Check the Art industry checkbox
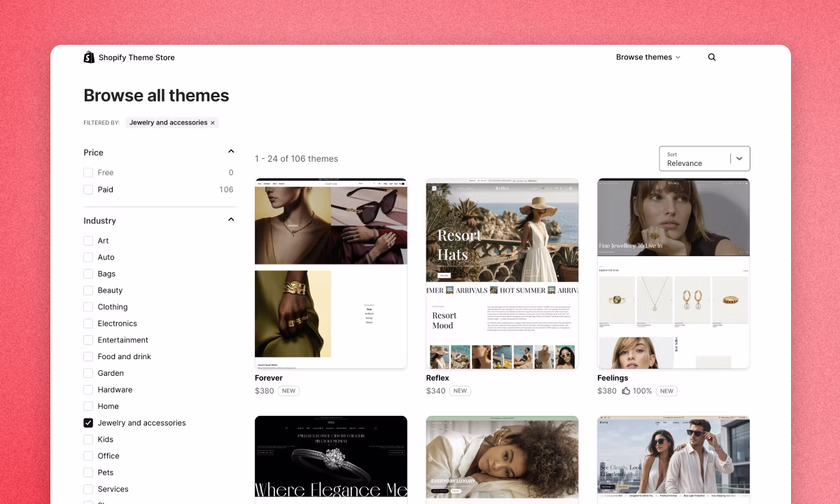The width and height of the screenshot is (840, 504). [x=88, y=241]
